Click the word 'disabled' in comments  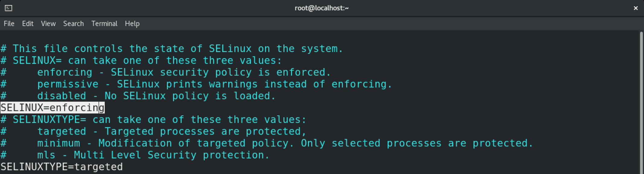62,96
